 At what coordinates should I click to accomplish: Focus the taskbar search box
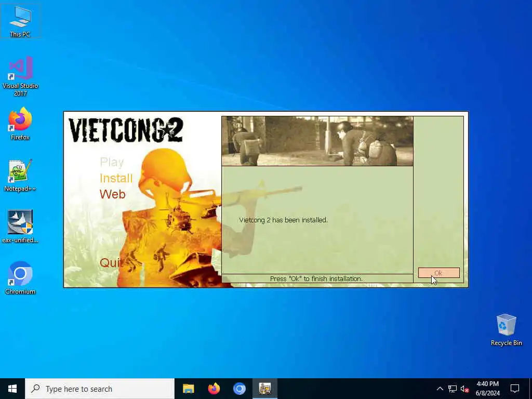click(x=100, y=389)
